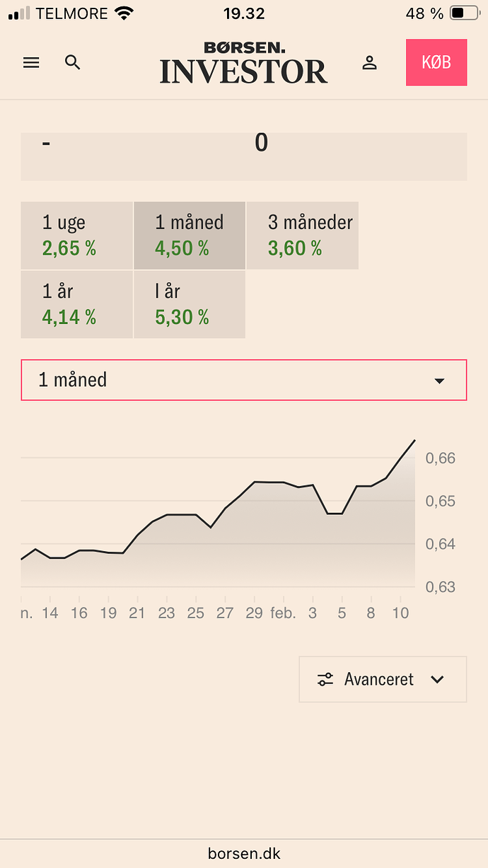
Task: Click the sliders icon beside Avanceret
Action: click(x=325, y=680)
